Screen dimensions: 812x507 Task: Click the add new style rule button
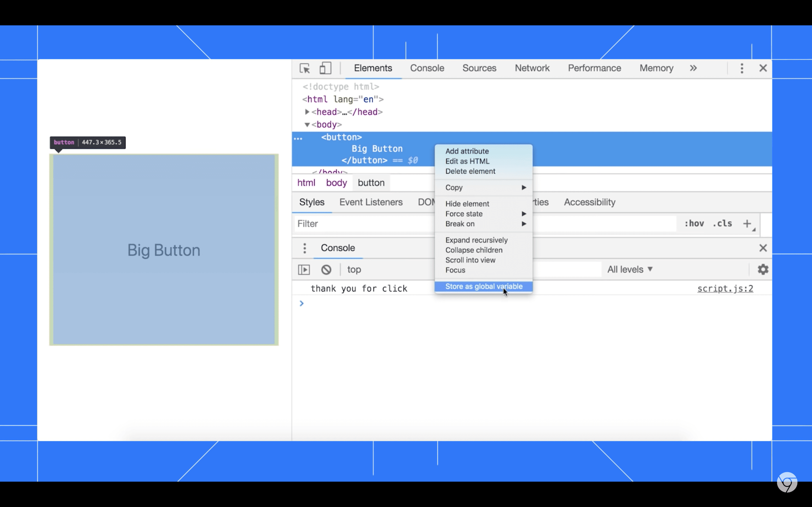point(747,223)
